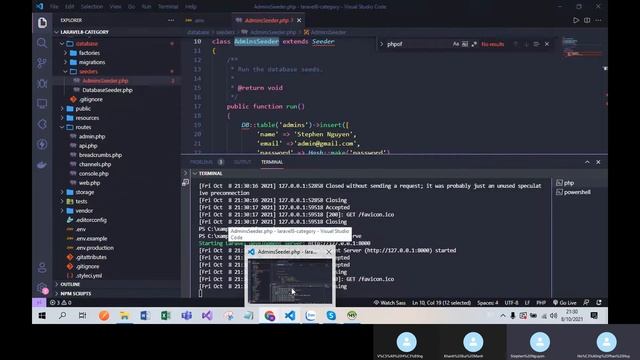Open Chrome from the taskbar
Viewport: 640px width, 360px height.
[x=269, y=316]
